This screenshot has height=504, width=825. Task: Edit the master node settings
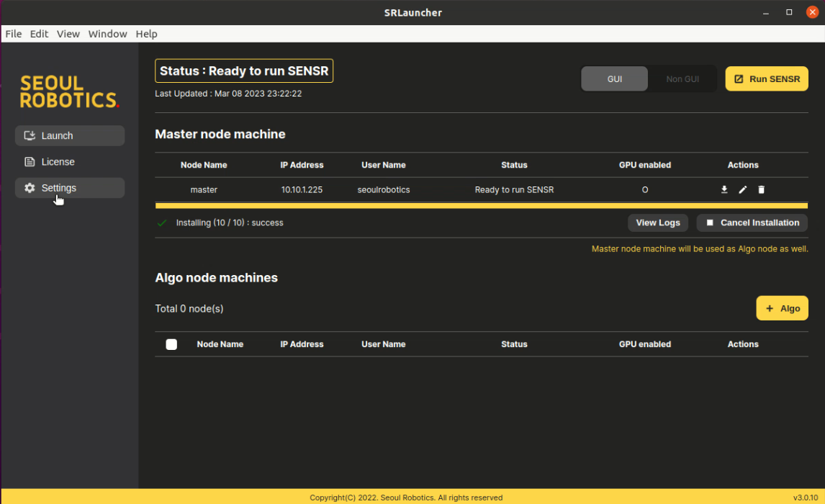(x=743, y=189)
